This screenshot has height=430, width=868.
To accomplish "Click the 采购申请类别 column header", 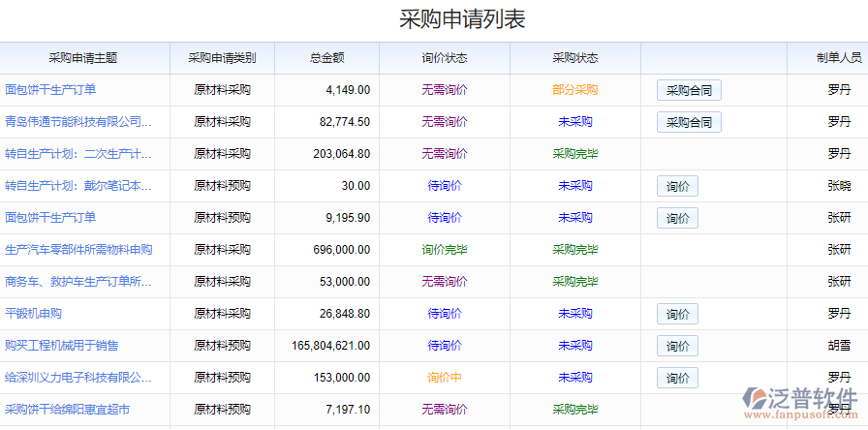I will pyautogui.click(x=222, y=58).
